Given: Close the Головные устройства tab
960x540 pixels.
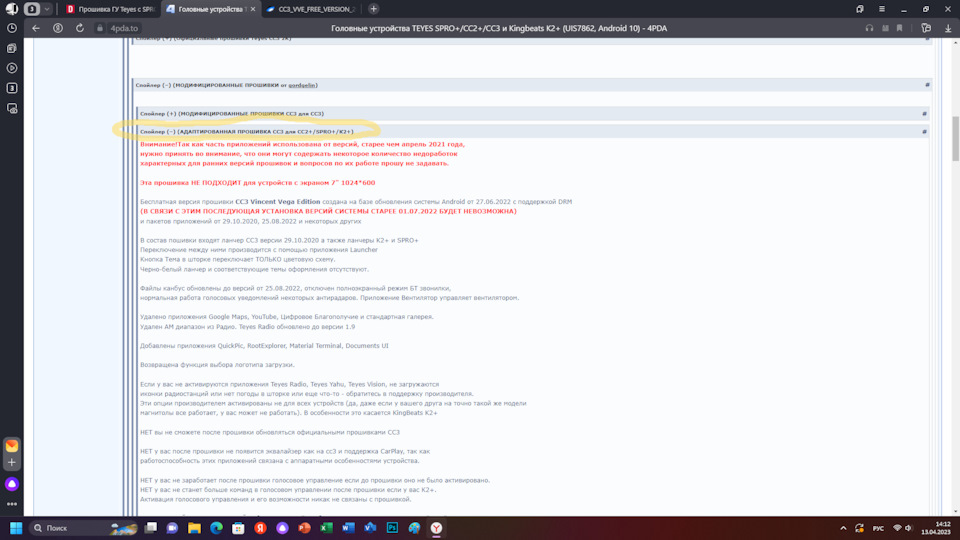Looking at the screenshot, I should click(253, 9).
